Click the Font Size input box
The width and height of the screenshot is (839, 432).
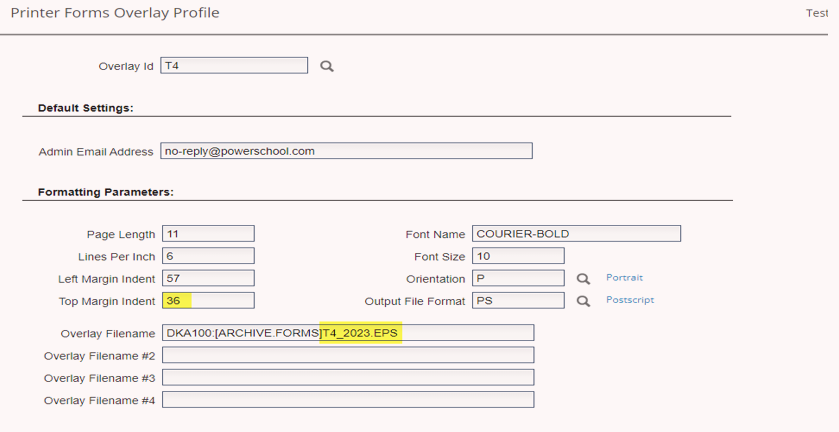[518, 256]
